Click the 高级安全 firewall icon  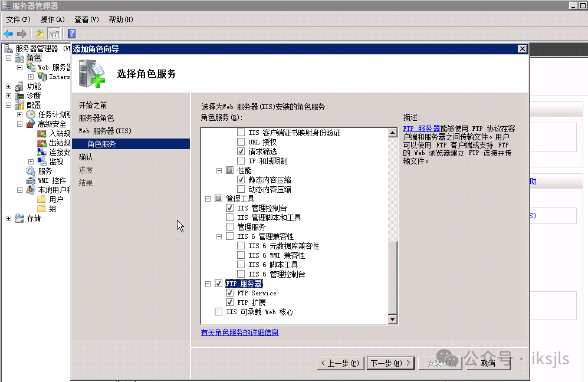coord(31,123)
